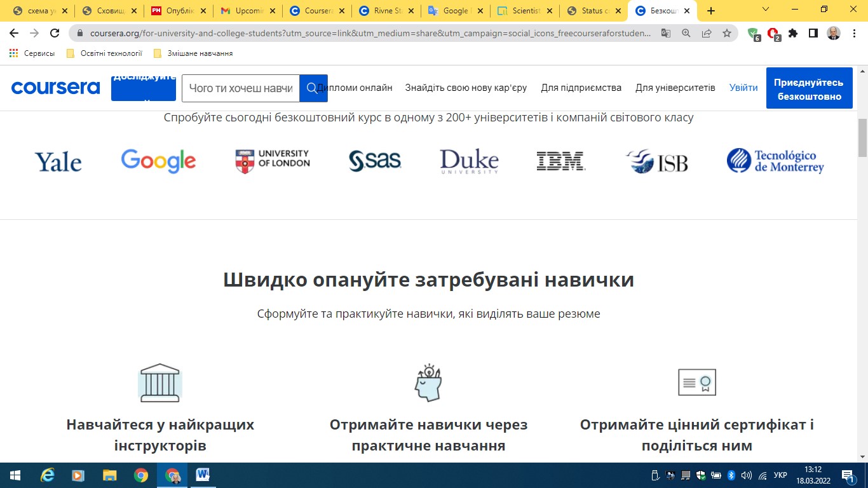868x488 pixels.
Task: Click the IBM logo
Action: pos(560,161)
